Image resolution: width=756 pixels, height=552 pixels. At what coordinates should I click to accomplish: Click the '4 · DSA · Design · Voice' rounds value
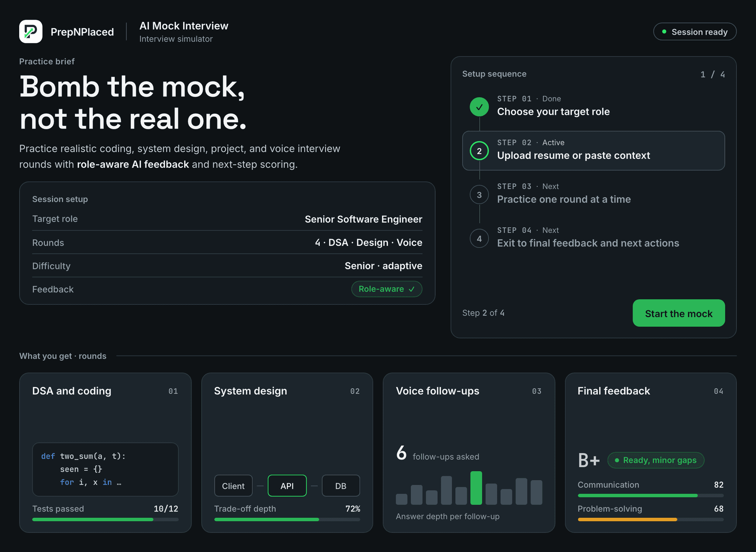(368, 243)
